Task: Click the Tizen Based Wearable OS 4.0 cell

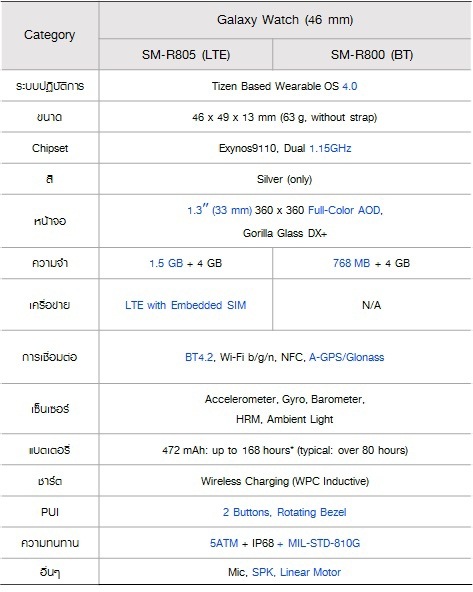Action: pyautogui.click(x=285, y=86)
